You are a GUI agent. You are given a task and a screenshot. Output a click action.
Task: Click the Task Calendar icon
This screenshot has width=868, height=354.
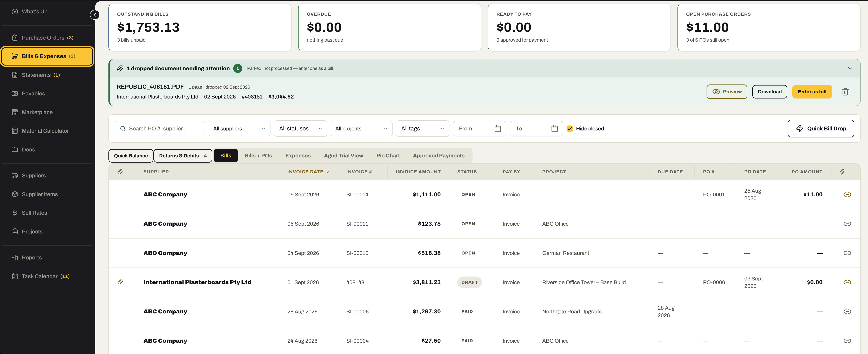(x=15, y=276)
